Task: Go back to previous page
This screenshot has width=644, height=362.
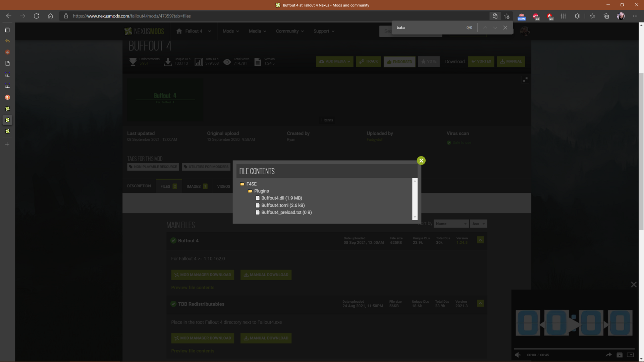Action: 9,16
